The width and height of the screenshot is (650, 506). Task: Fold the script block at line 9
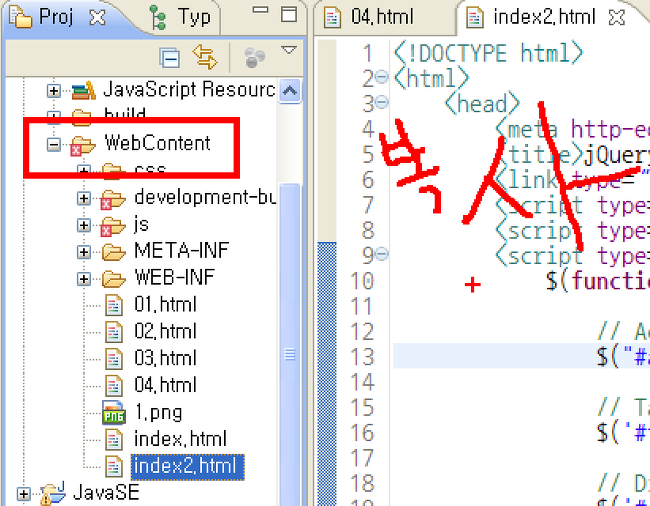tap(381, 254)
